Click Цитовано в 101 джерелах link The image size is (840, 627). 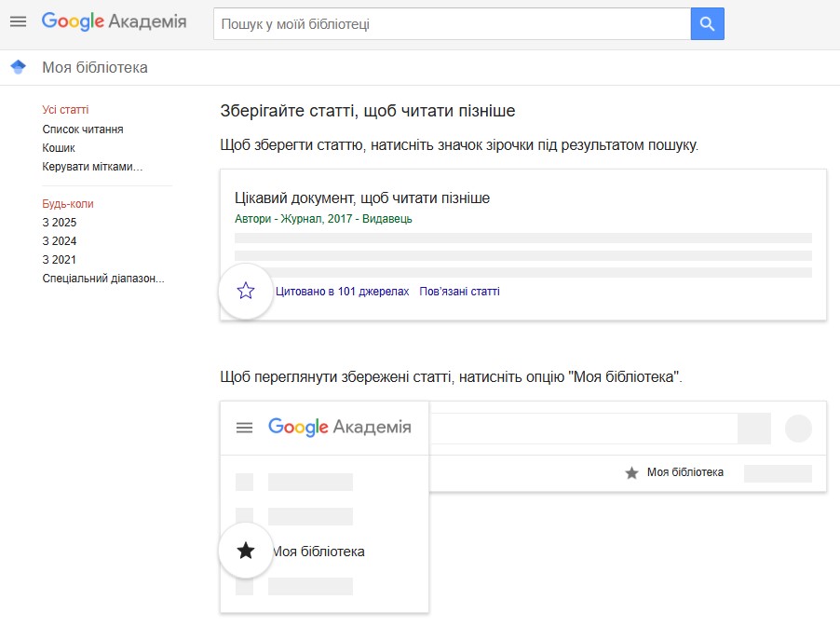point(343,292)
